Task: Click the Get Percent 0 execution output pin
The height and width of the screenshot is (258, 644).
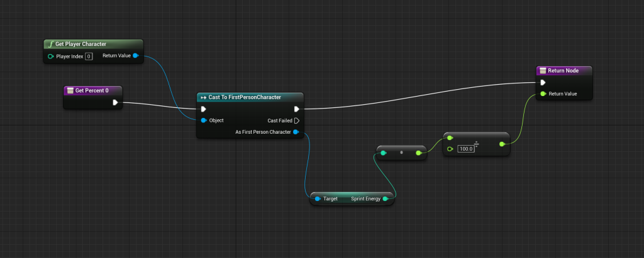Action: click(115, 102)
